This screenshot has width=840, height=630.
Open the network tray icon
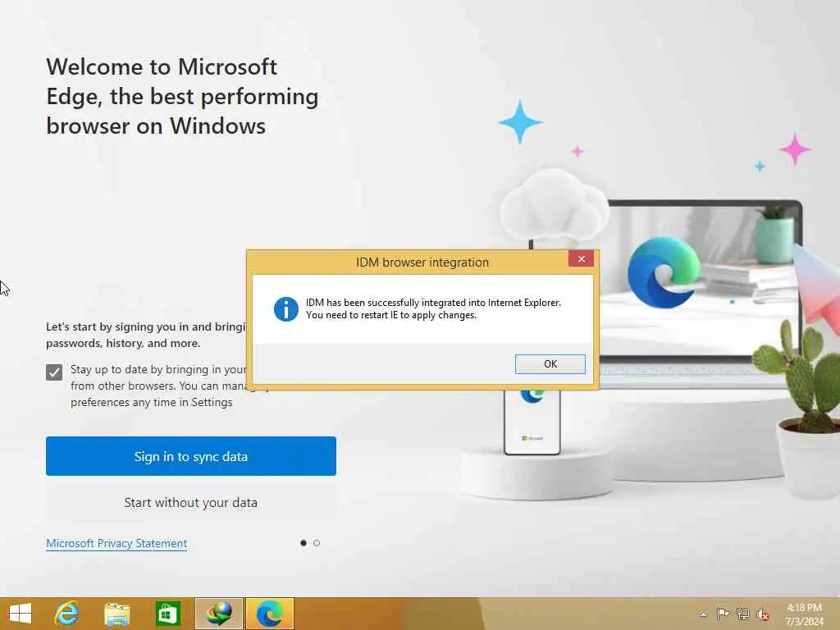coord(742,614)
